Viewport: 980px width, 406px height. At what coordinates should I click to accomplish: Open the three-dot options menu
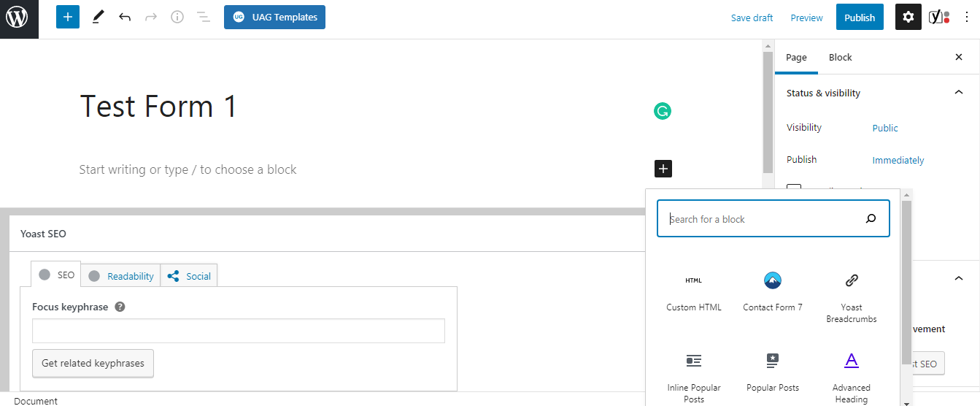point(967,18)
